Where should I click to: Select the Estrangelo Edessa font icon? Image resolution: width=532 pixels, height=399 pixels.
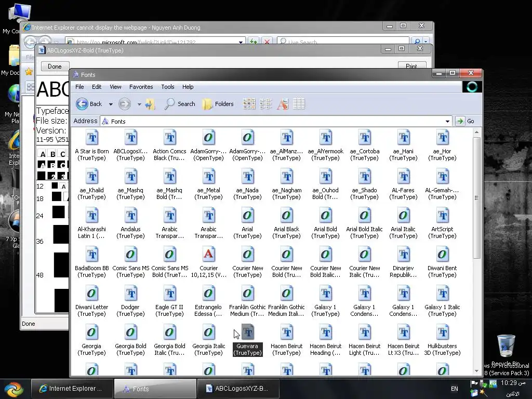click(209, 294)
